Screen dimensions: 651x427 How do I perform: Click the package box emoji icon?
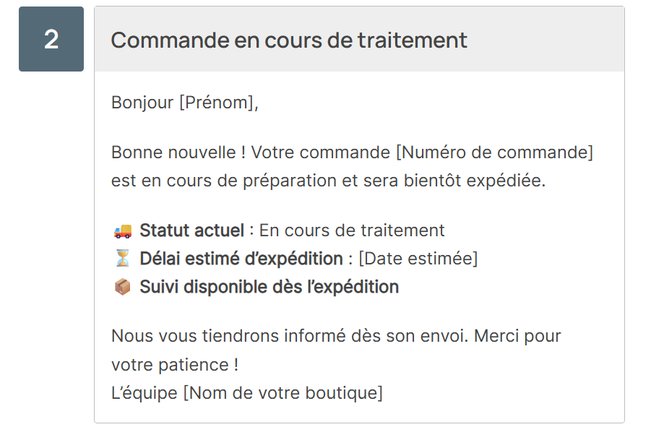point(121,287)
